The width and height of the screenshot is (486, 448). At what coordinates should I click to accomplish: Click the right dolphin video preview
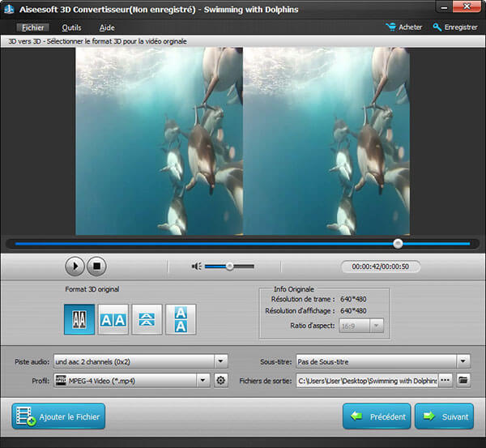click(x=326, y=141)
